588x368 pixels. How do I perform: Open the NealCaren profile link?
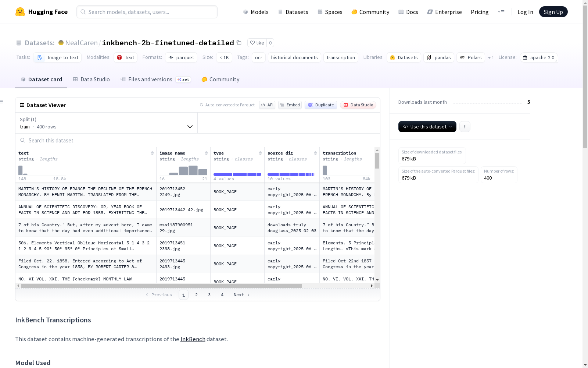tap(81, 43)
